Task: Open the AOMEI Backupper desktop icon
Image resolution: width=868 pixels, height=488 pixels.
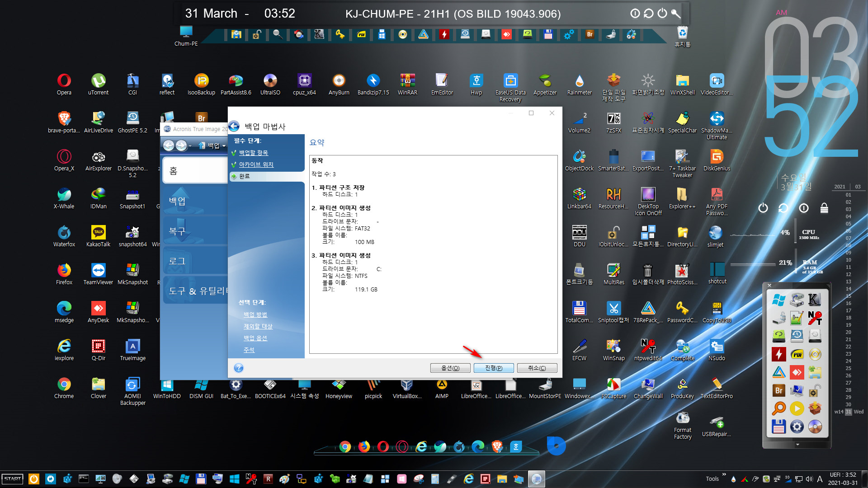Action: tap(132, 391)
